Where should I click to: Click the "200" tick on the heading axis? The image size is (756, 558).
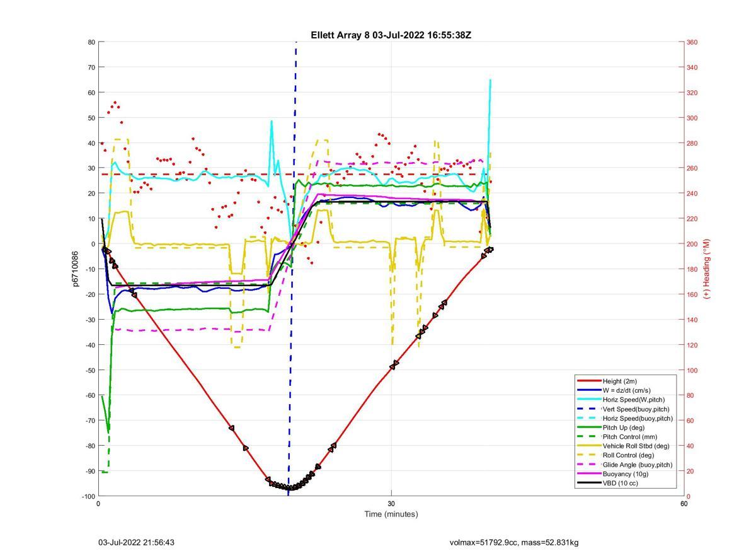pyautogui.click(x=692, y=244)
